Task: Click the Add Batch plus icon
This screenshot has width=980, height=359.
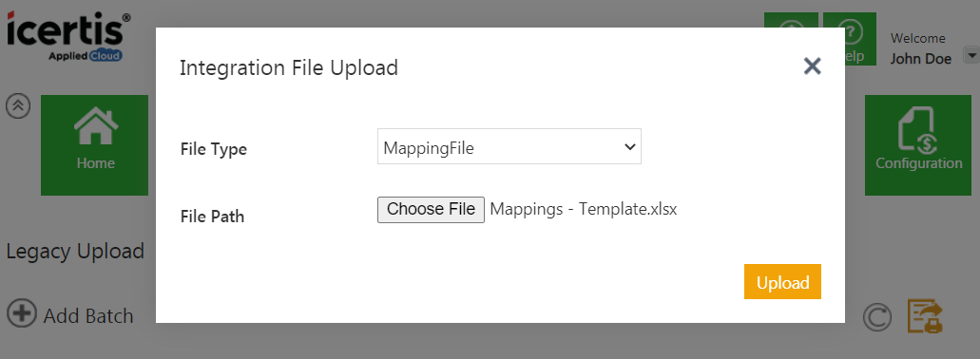Action: 22,312
